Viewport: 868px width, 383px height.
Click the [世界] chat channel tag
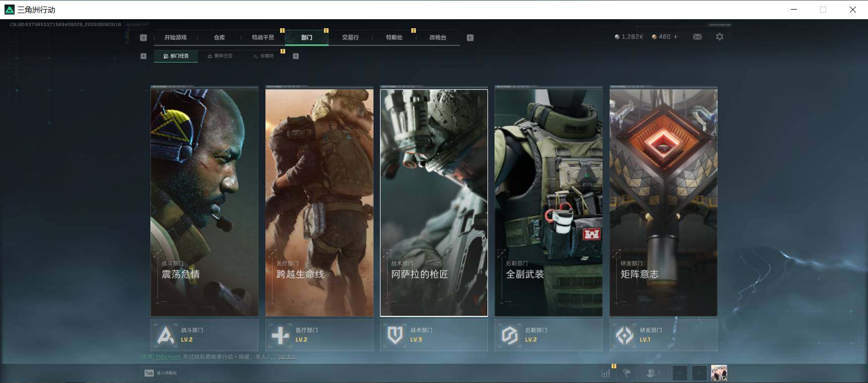click(x=147, y=357)
